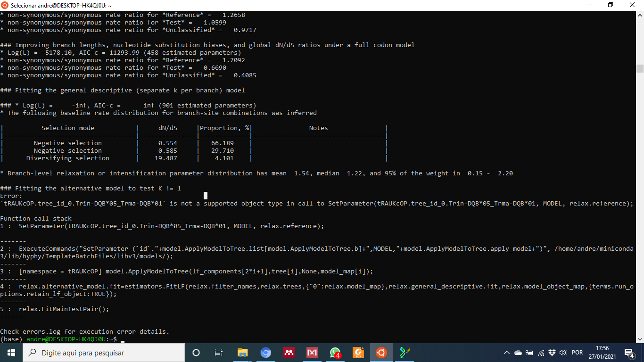
Task: Launch the LaTeX editor from the taskbar
Action: (x=312, y=352)
